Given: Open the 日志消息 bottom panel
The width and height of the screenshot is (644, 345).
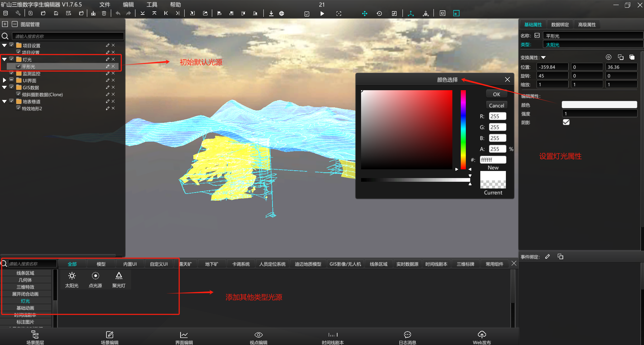Looking at the screenshot, I should point(408,337).
